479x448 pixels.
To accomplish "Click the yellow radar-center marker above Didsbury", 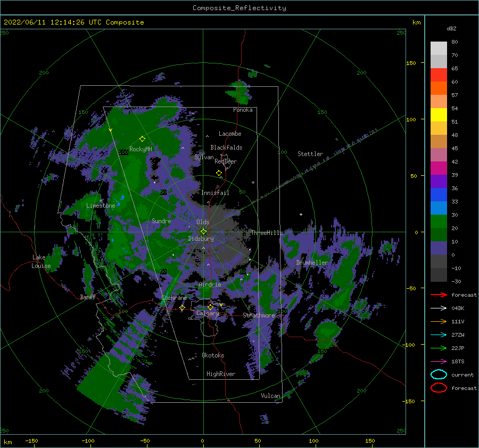I will pyautogui.click(x=203, y=232).
